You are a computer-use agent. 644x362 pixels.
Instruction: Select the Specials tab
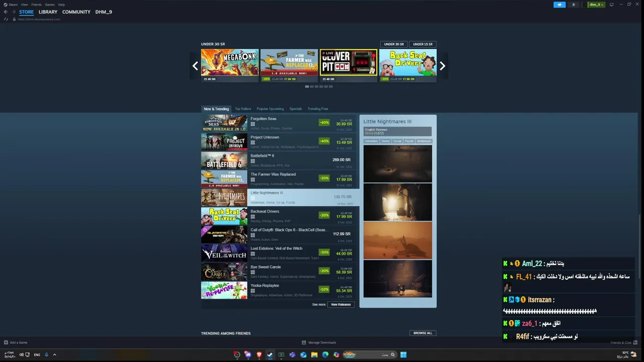point(295,109)
